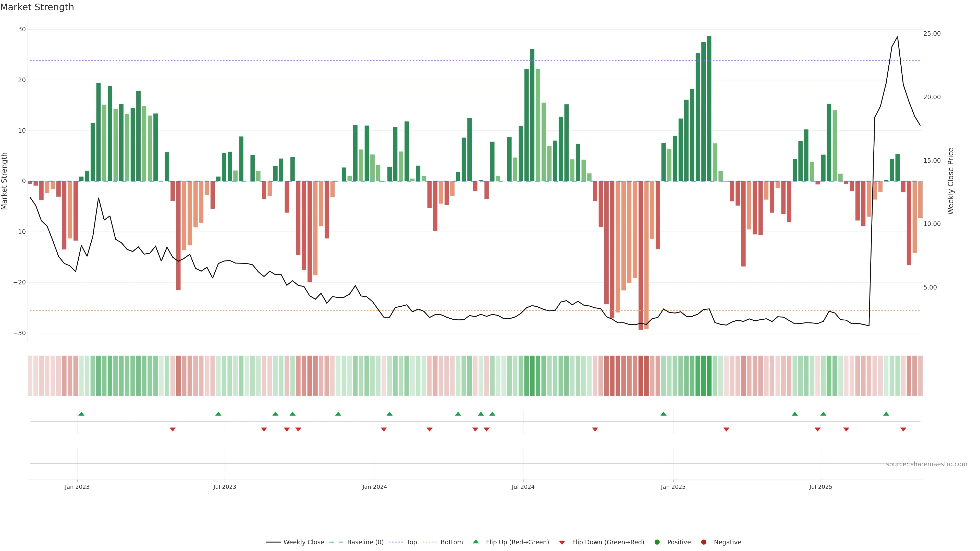Click the red flip-down marker after Jan 2024
The width and height of the screenshot is (980, 551).
tap(384, 429)
